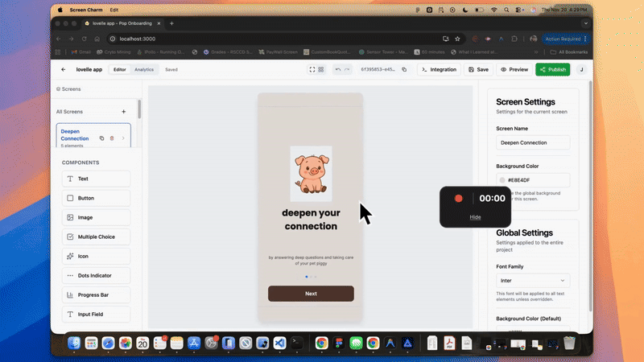644x362 pixels.
Task: Open the Apple menu
Action: [60, 10]
